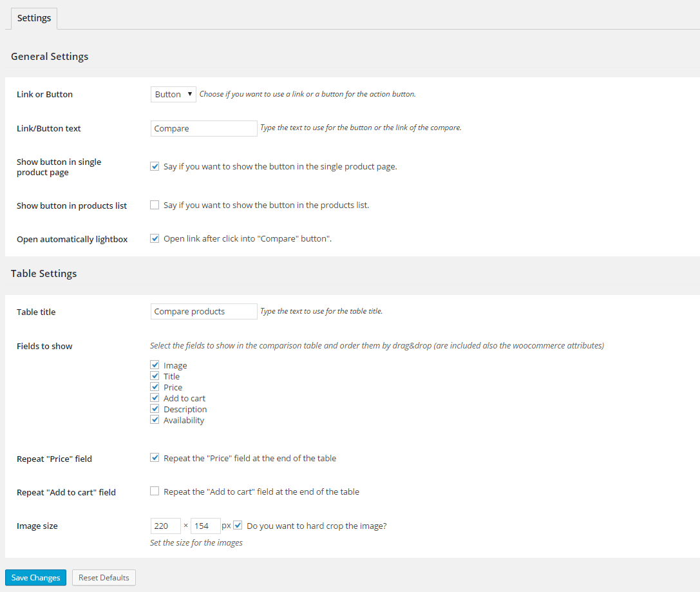Switch to the Settings tab
The height and width of the screenshot is (592, 700).
click(33, 18)
